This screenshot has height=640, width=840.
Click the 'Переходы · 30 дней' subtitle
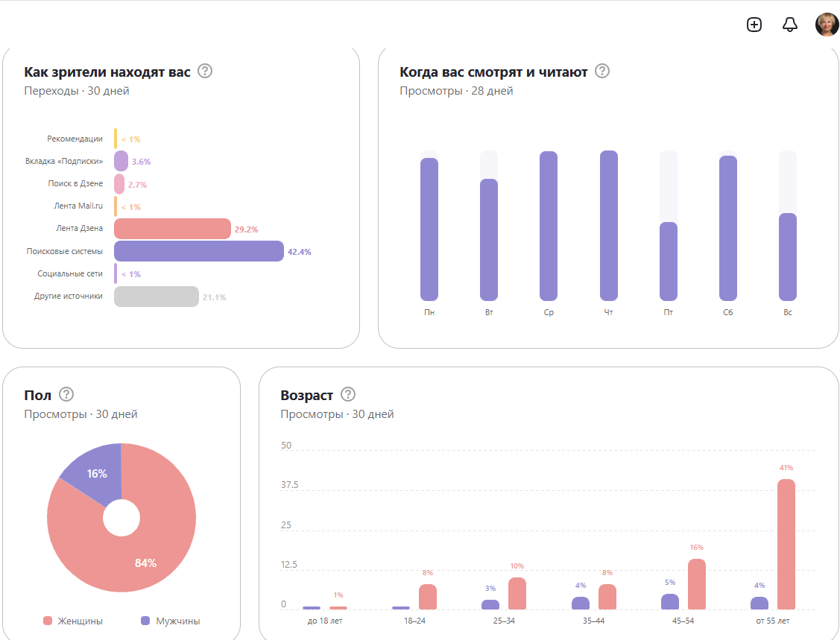pos(77,90)
